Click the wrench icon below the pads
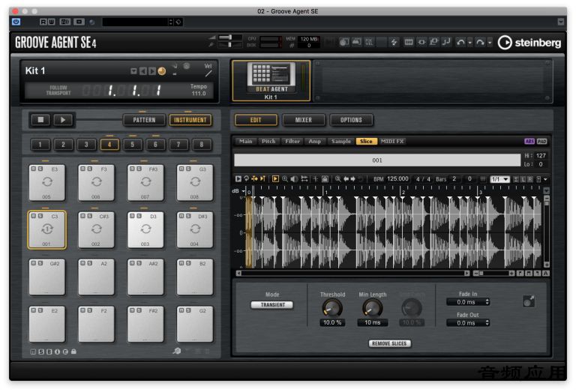The width and height of the screenshot is (576, 392). (x=177, y=351)
